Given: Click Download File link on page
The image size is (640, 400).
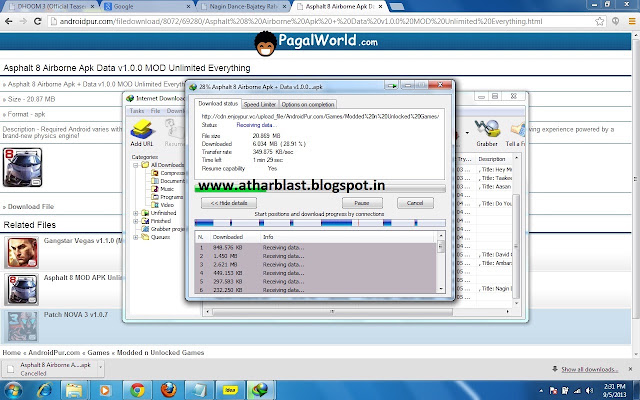Looking at the screenshot, I should (31, 207).
